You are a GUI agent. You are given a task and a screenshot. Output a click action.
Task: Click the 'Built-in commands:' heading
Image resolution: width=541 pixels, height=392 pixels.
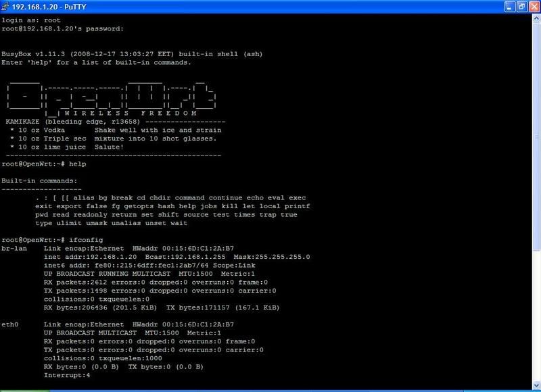[x=40, y=180]
